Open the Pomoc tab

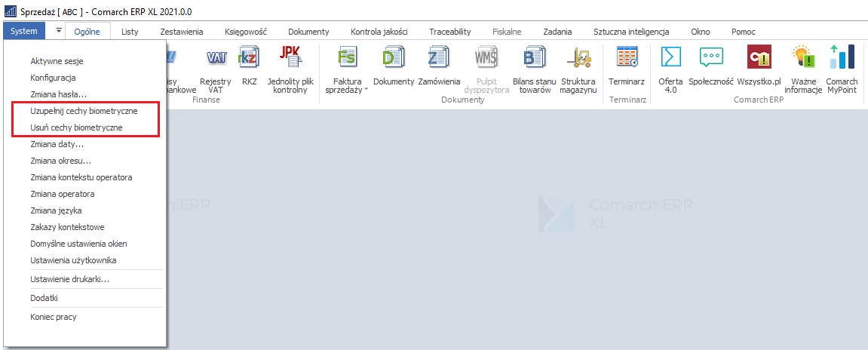point(744,32)
